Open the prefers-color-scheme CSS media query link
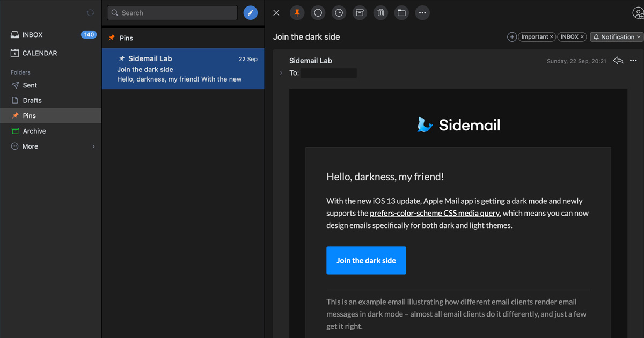 (x=435, y=213)
